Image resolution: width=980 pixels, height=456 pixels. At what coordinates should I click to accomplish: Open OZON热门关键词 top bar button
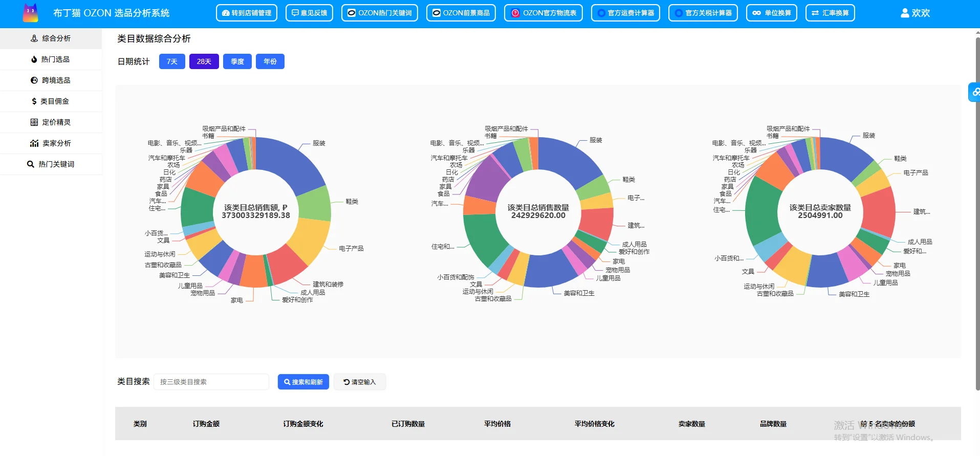[x=380, y=13]
